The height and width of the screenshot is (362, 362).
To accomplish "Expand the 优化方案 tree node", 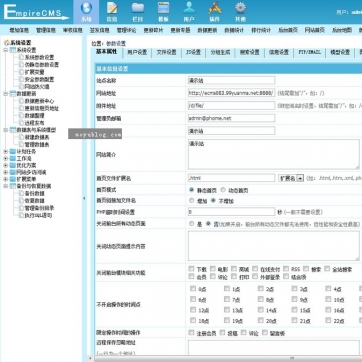I will pos(6,166).
